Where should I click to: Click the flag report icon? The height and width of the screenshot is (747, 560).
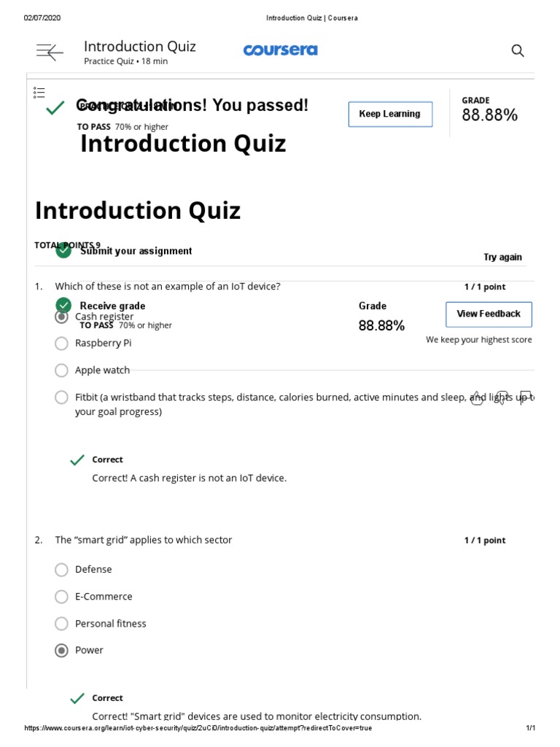click(525, 398)
